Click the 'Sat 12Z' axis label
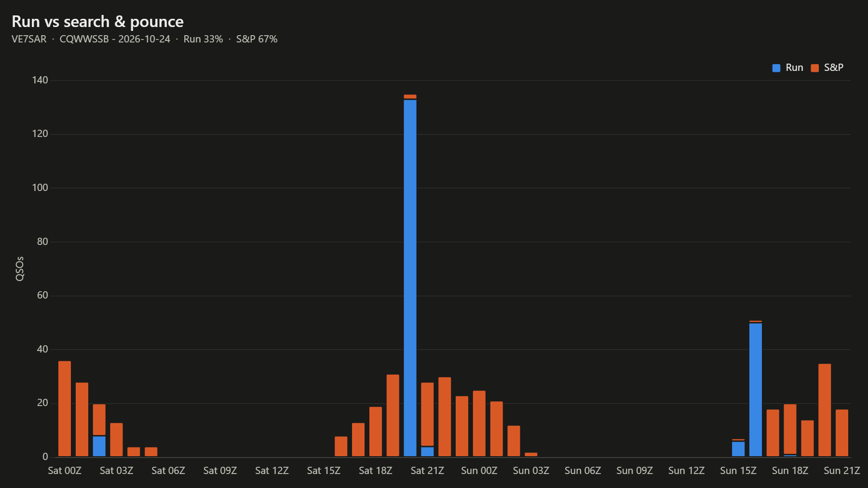The image size is (868, 488). click(x=272, y=471)
